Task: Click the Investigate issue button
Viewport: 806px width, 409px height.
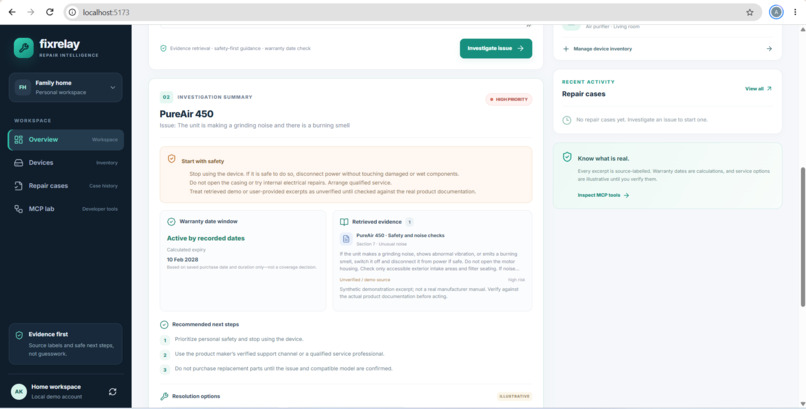Action: pos(496,48)
